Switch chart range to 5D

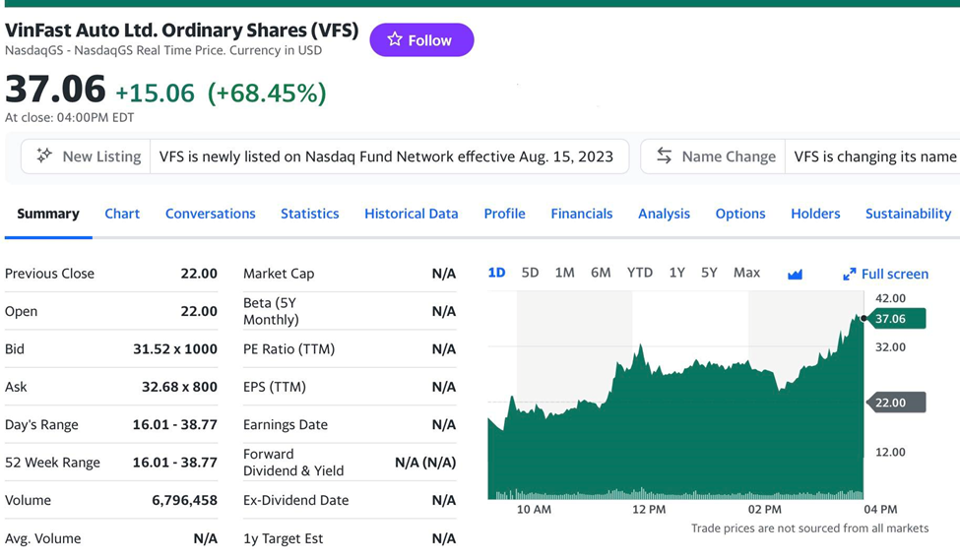(530, 273)
